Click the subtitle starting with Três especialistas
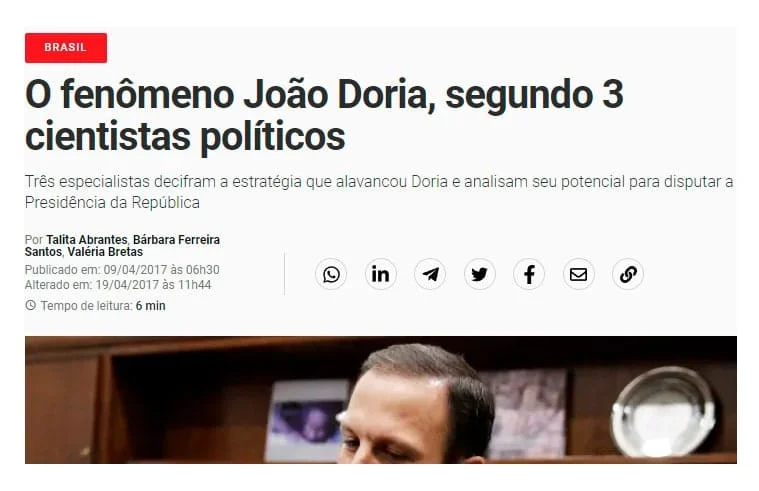 point(379,192)
